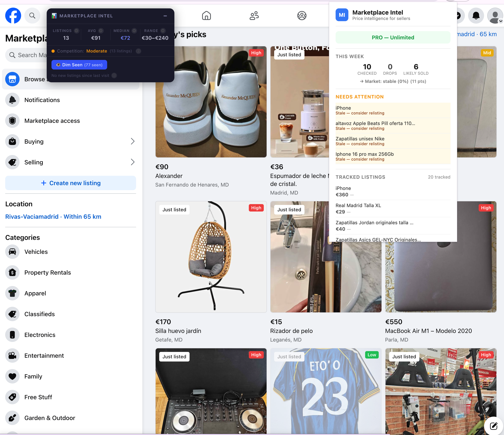The width and height of the screenshot is (504, 435).
Task: Select the Electronics category
Action: pyautogui.click(x=40, y=335)
